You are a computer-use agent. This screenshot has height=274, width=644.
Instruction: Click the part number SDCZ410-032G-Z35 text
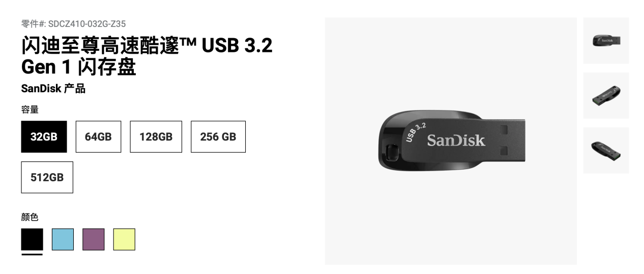click(87, 23)
